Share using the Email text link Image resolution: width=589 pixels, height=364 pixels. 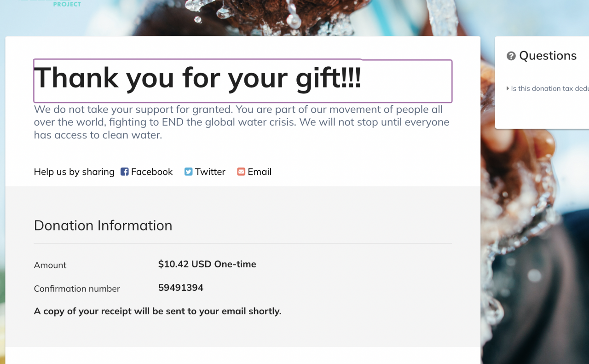260,172
